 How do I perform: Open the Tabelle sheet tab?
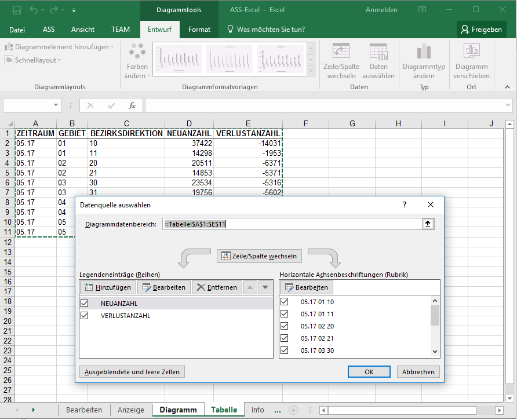[x=224, y=410]
